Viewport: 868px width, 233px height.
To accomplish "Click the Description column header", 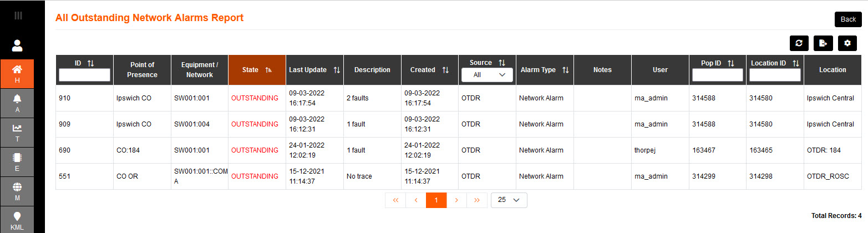I will tap(372, 70).
